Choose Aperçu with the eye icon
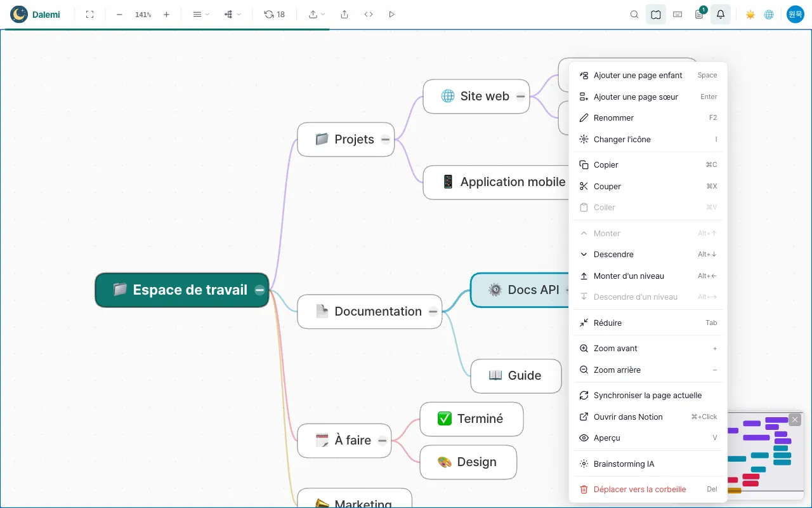Screen dimensions: 812x508 coord(648,438)
